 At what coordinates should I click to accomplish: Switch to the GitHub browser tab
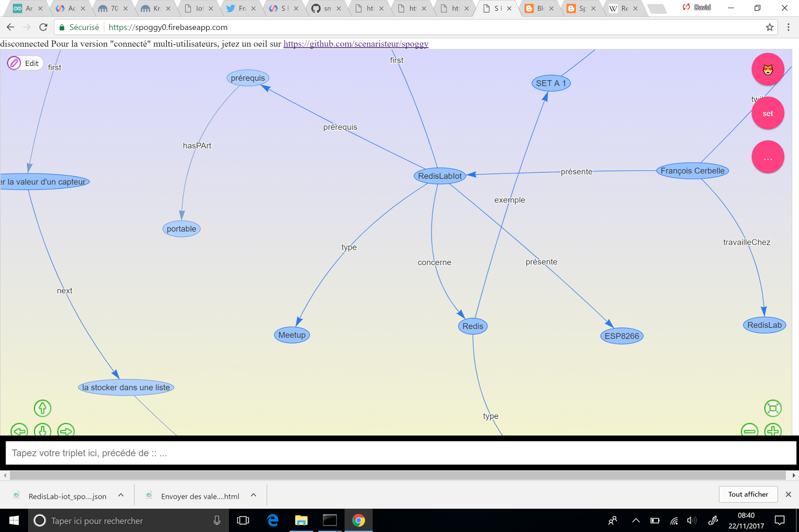[x=327, y=8]
